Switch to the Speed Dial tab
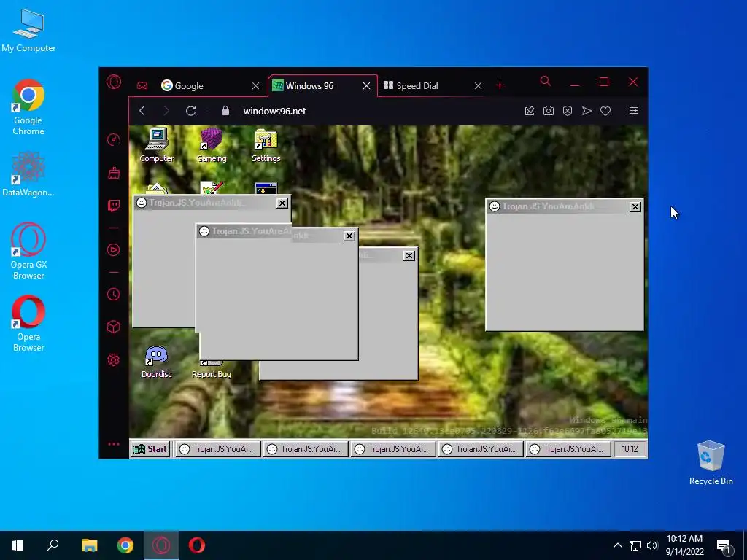This screenshot has height=560, width=747. tap(424, 86)
